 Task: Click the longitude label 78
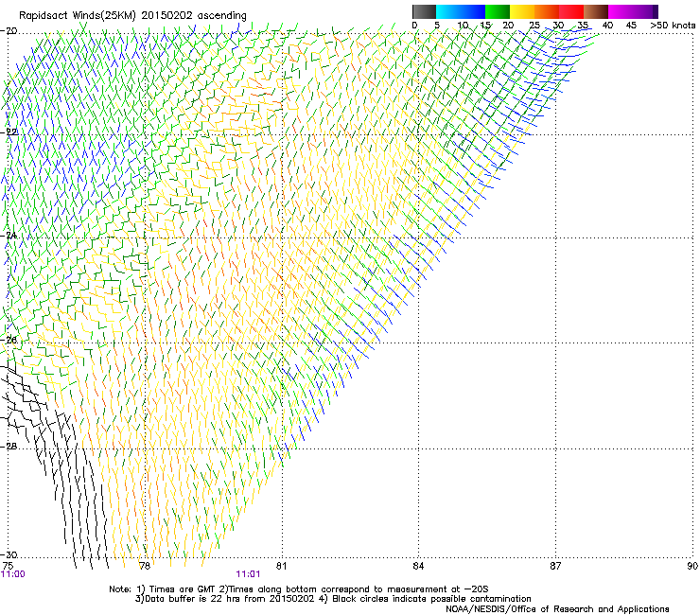point(145,566)
